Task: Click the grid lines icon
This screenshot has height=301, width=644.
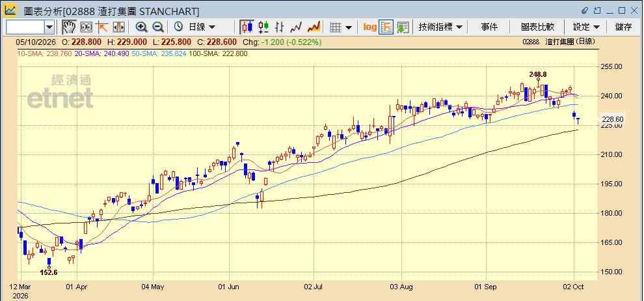Action: (336, 27)
